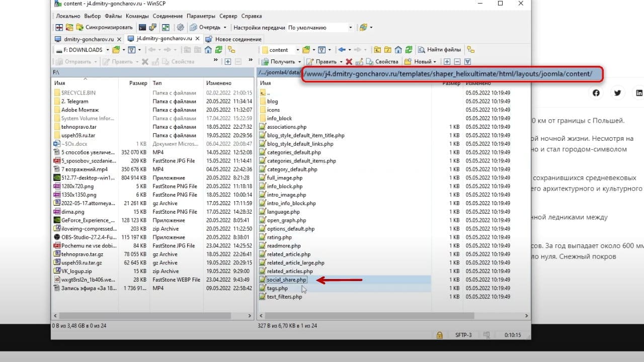
Task: Click the remote select-by-mask filter icon
Action: tap(467, 61)
